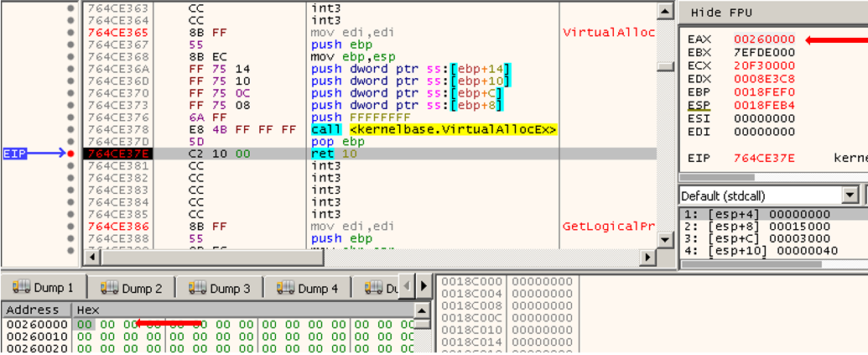Select the Dump 4 tab
Screen dimensions: 868x355
coord(307,288)
